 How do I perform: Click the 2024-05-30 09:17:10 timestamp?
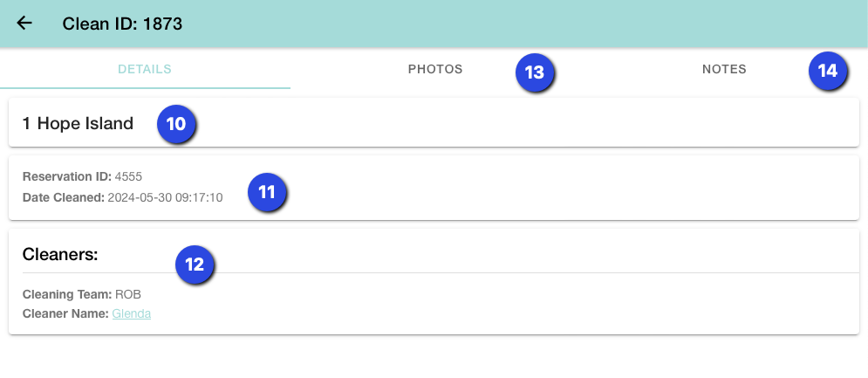tap(165, 198)
